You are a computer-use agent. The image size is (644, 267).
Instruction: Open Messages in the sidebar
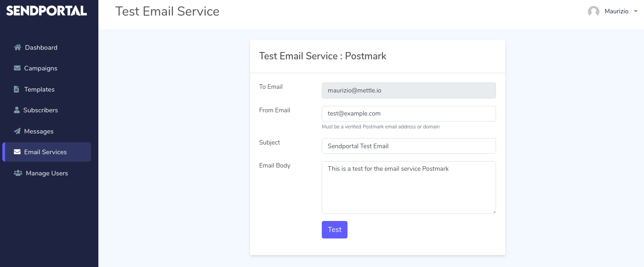47,131
